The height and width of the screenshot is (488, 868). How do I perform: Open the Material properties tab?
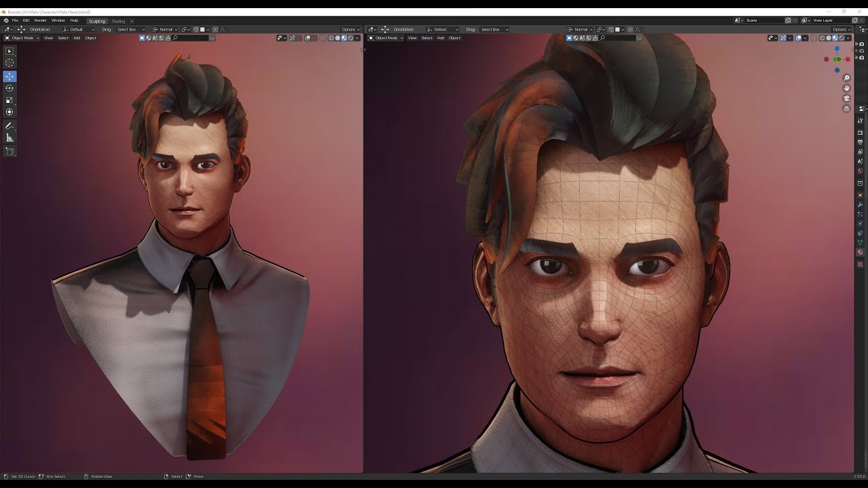click(860, 252)
